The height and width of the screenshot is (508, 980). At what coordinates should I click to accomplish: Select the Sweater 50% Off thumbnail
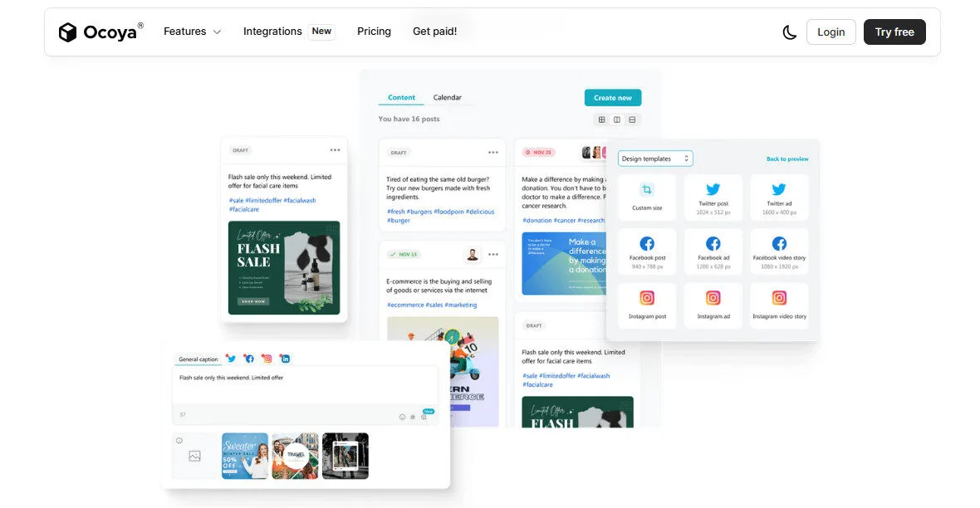click(244, 456)
